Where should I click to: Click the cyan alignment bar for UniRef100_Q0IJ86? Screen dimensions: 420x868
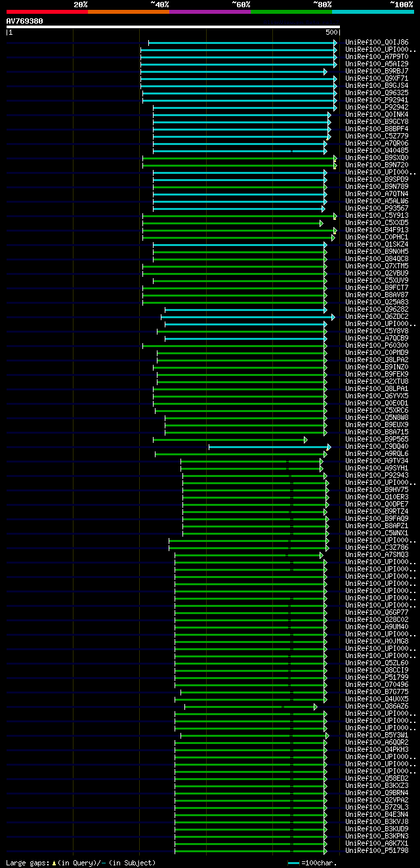point(242,43)
